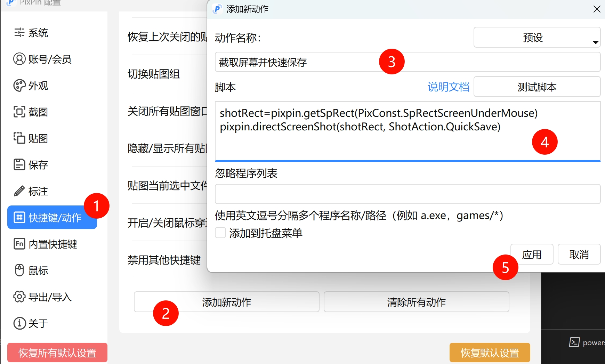The image size is (605, 364).
Task: Click the Export/Import gear icon
Action: (19, 297)
